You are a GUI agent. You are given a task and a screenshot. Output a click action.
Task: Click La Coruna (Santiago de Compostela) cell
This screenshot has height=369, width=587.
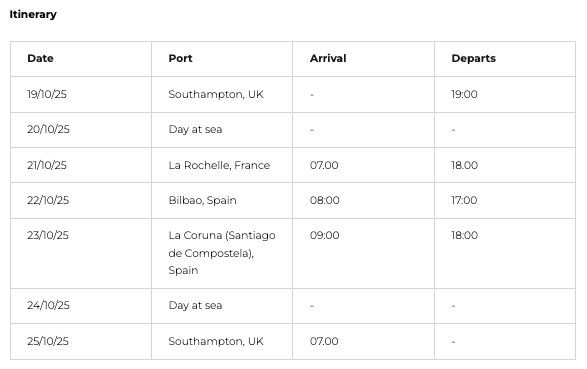pos(222,253)
